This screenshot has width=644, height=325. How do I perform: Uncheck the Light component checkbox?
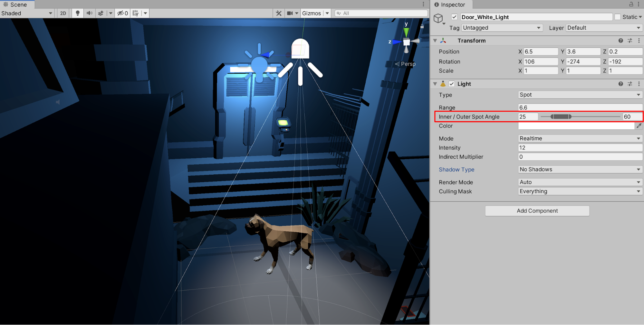point(452,84)
